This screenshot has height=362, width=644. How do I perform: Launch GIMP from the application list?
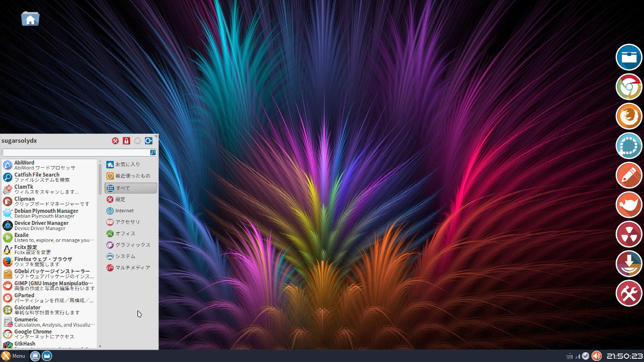pos(49,286)
